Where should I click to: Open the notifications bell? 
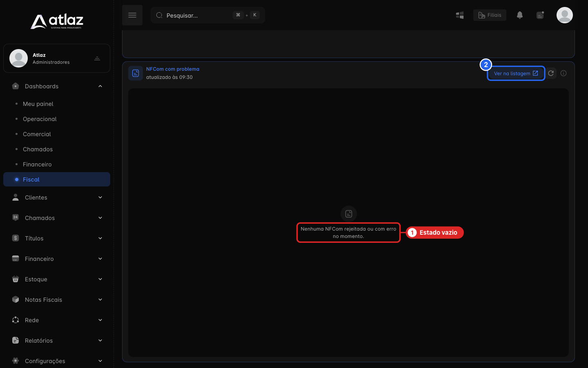click(520, 15)
